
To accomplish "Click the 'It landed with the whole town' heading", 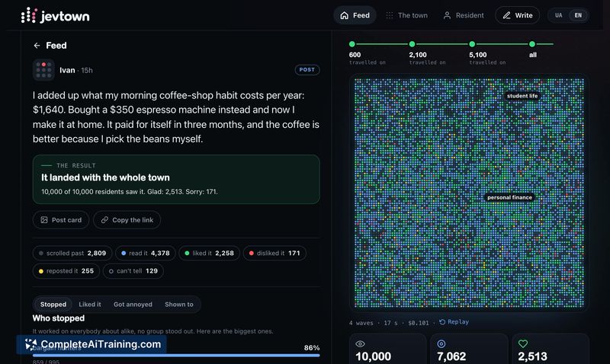I will pos(105,177).
